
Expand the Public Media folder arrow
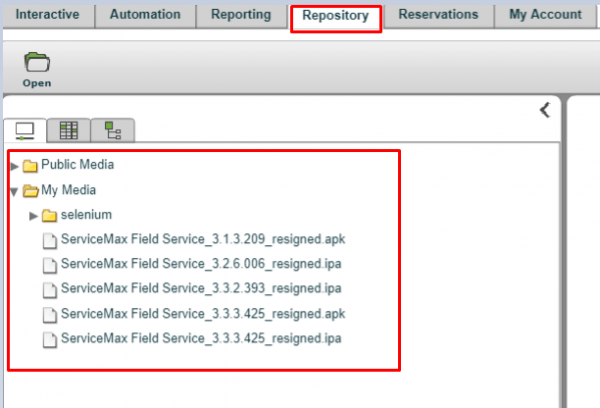15,166
